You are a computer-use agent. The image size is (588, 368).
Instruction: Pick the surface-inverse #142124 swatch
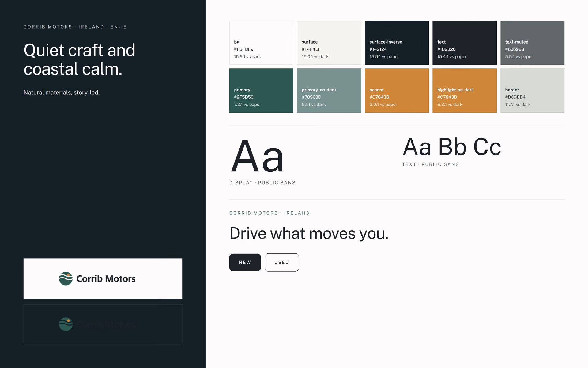tap(397, 43)
